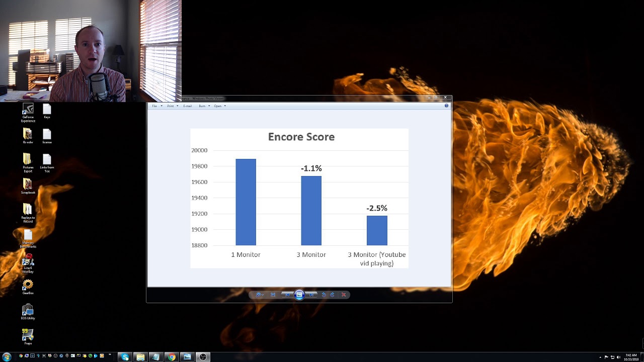Select the Fraps shortcut icon

[x=28, y=337]
